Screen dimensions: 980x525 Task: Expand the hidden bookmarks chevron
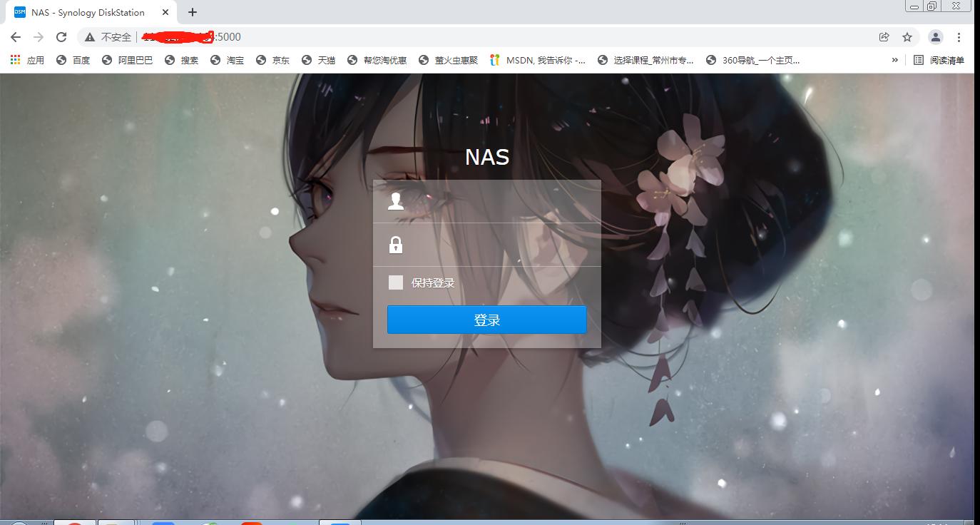coord(896,60)
